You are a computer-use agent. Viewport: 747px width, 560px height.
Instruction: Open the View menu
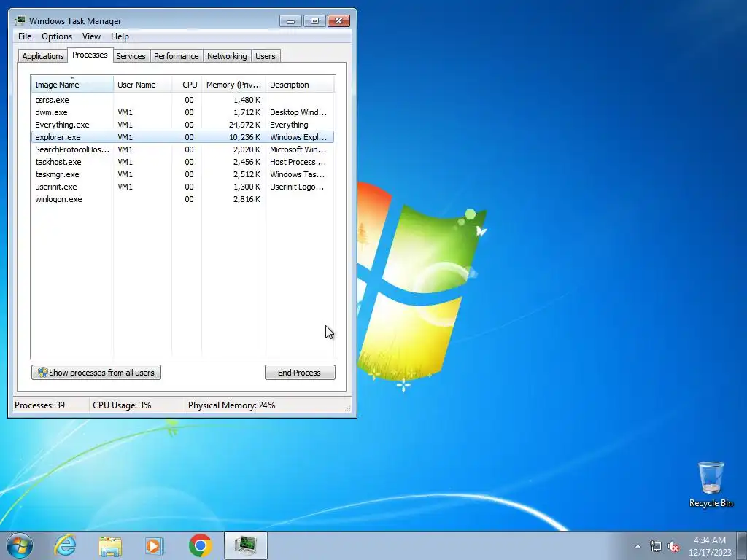[x=91, y=36]
